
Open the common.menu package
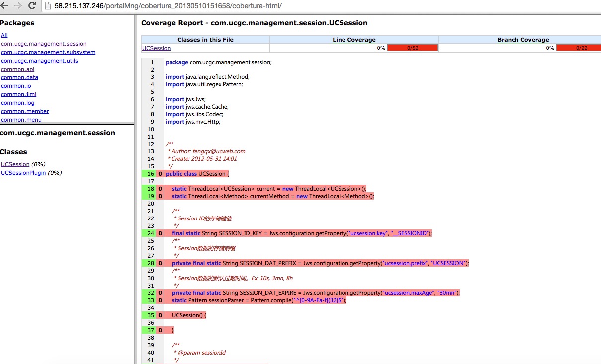[21, 120]
